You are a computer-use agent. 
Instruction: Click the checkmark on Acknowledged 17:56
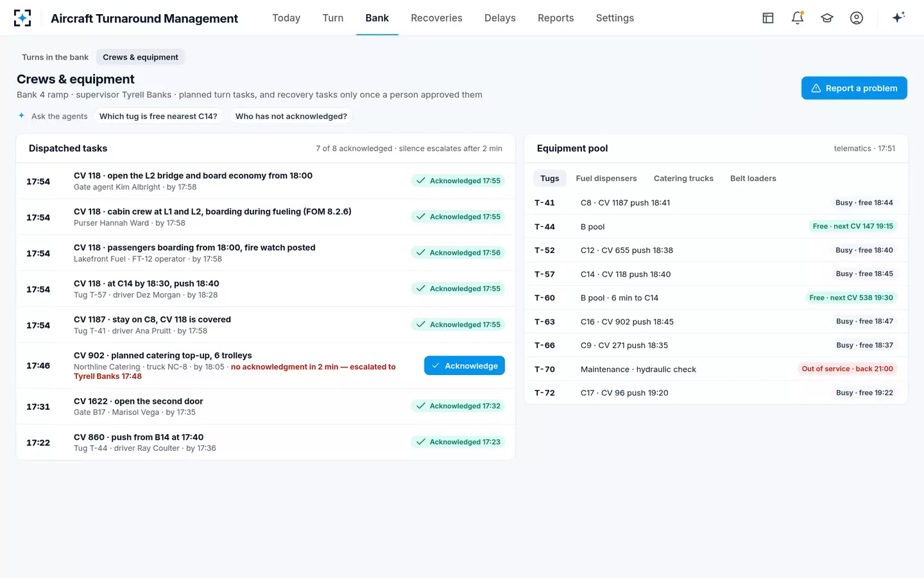pos(421,252)
